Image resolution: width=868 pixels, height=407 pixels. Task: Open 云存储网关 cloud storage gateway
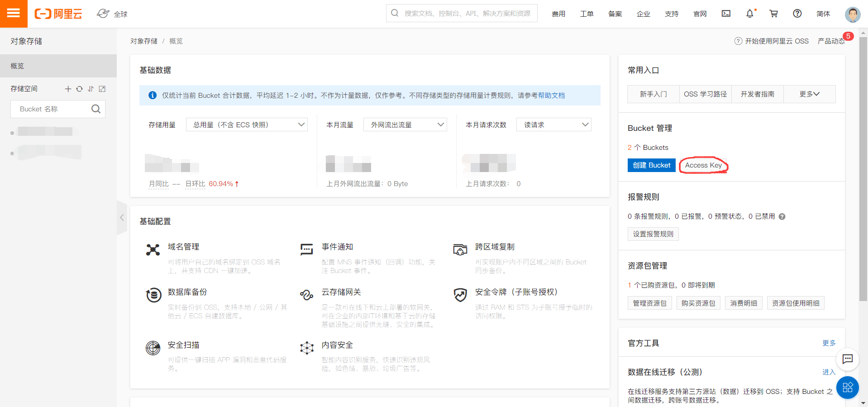tap(341, 292)
